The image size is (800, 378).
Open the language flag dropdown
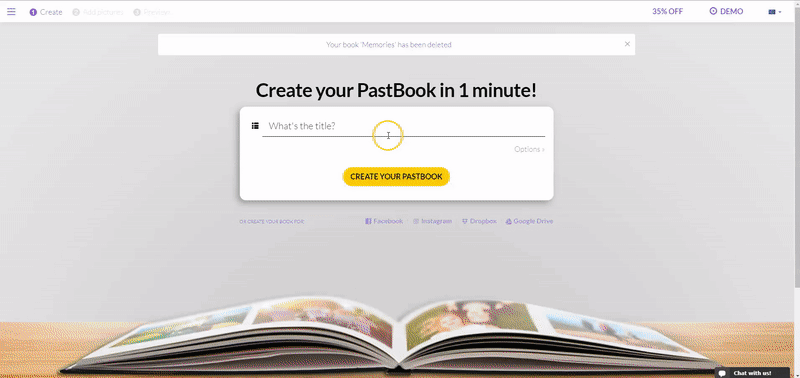775,12
